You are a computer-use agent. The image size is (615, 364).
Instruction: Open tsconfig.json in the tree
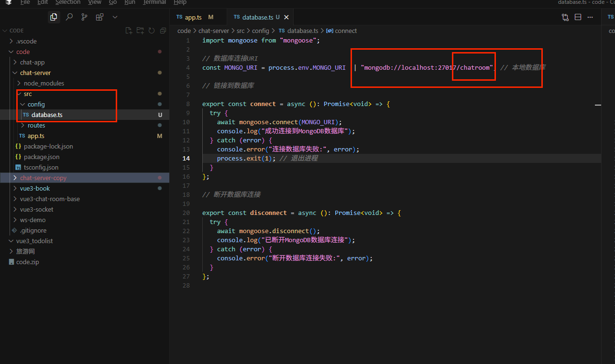41,167
